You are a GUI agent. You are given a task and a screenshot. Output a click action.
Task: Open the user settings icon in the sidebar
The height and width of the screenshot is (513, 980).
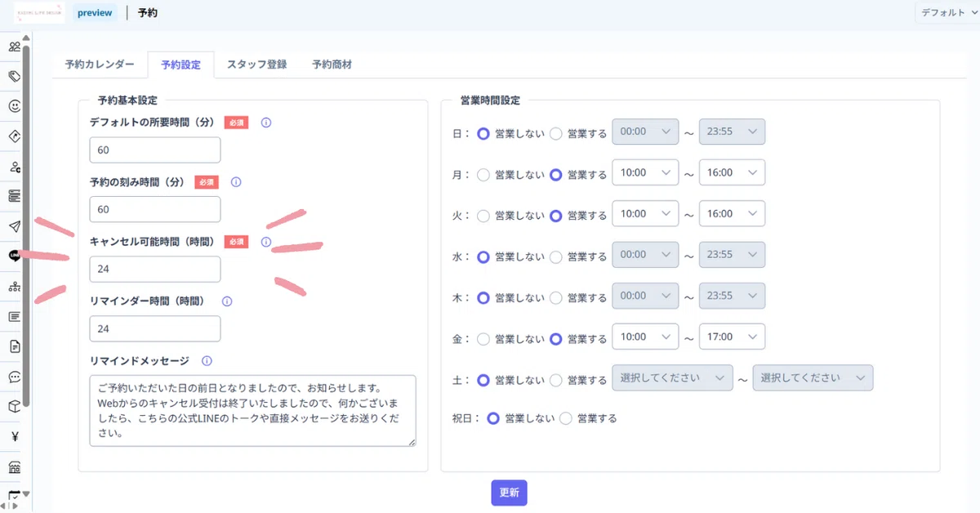(x=14, y=166)
